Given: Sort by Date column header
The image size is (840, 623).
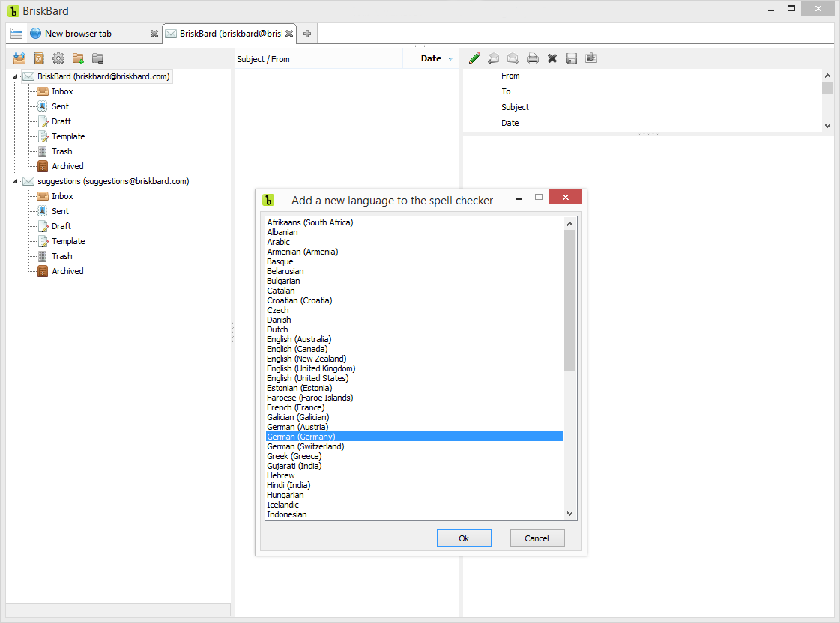Looking at the screenshot, I should (432, 59).
